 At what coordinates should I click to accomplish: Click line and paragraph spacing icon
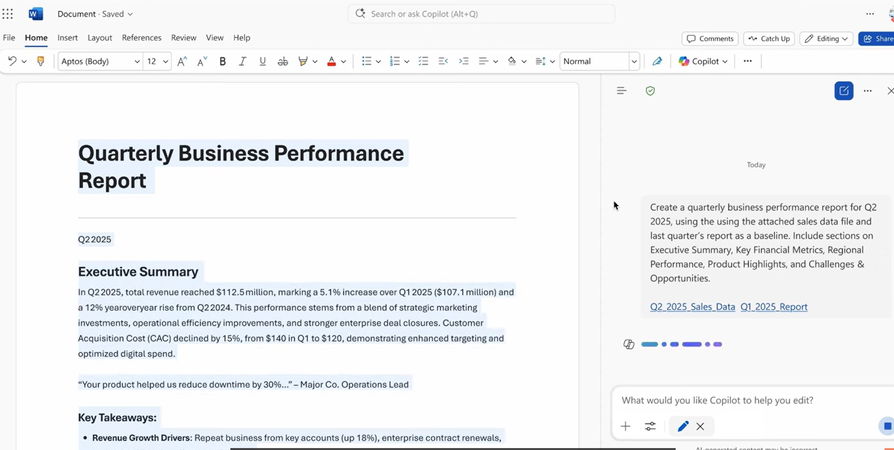tap(541, 61)
